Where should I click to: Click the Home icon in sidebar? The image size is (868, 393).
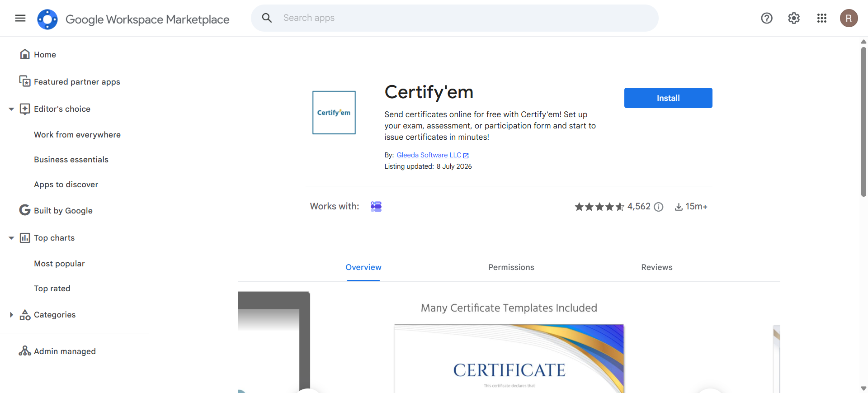point(25,54)
